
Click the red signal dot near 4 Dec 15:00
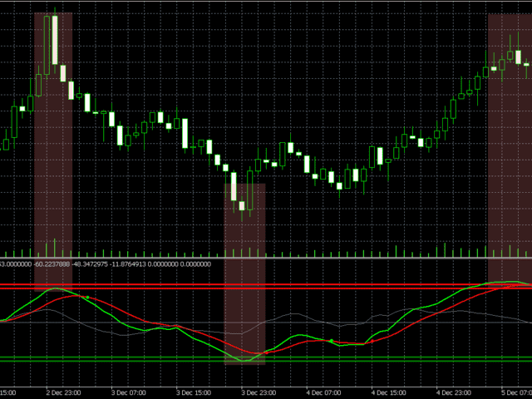click(x=372, y=341)
